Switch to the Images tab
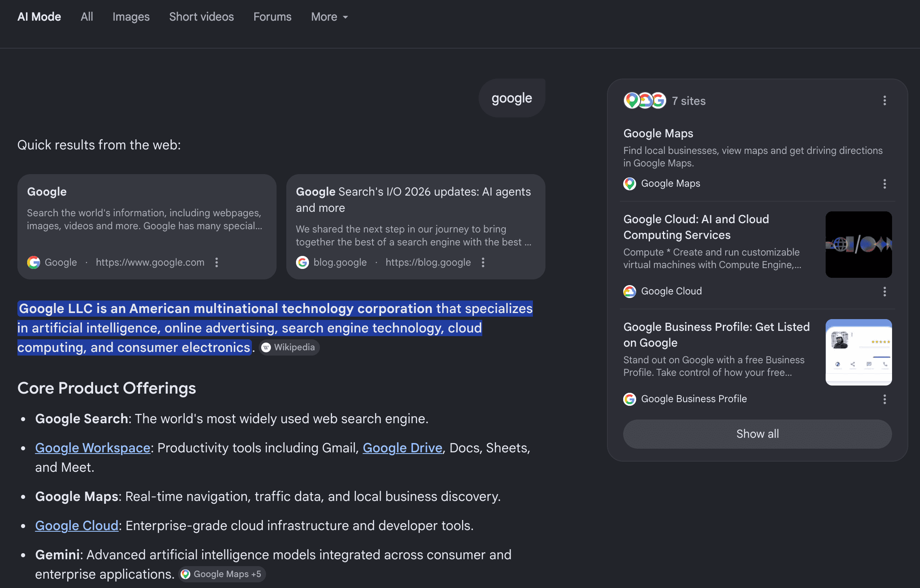The height and width of the screenshot is (588, 920). (x=131, y=17)
